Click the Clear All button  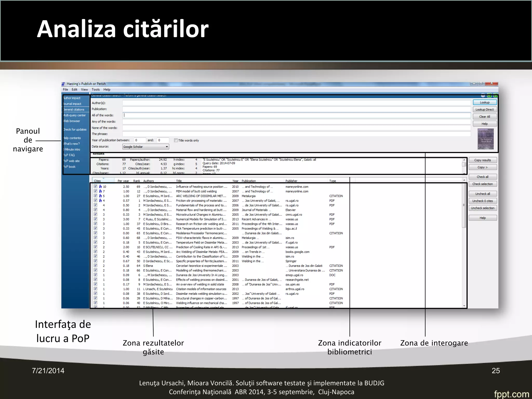pos(485,117)
